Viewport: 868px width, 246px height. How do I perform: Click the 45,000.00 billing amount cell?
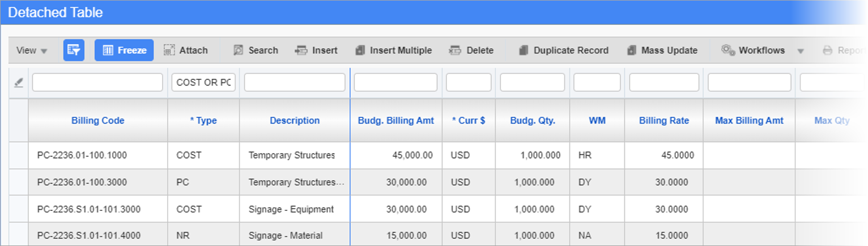click(396, 155)
